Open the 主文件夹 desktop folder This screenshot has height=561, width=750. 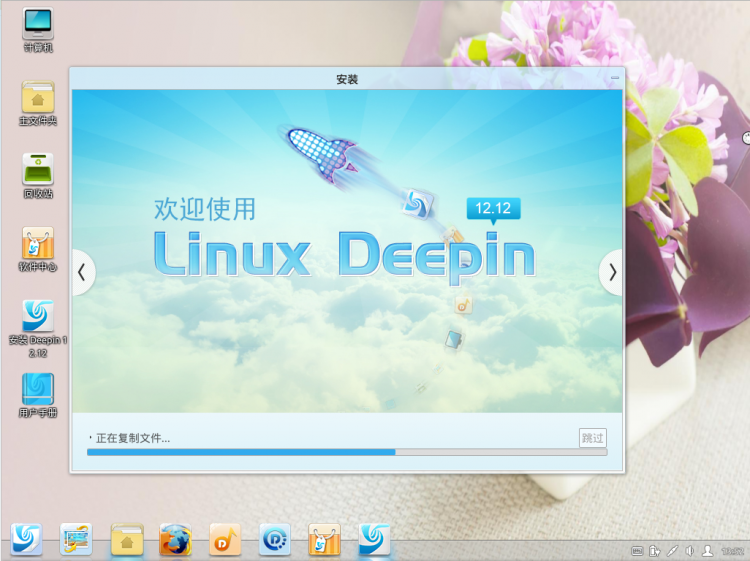pos(38,103)
